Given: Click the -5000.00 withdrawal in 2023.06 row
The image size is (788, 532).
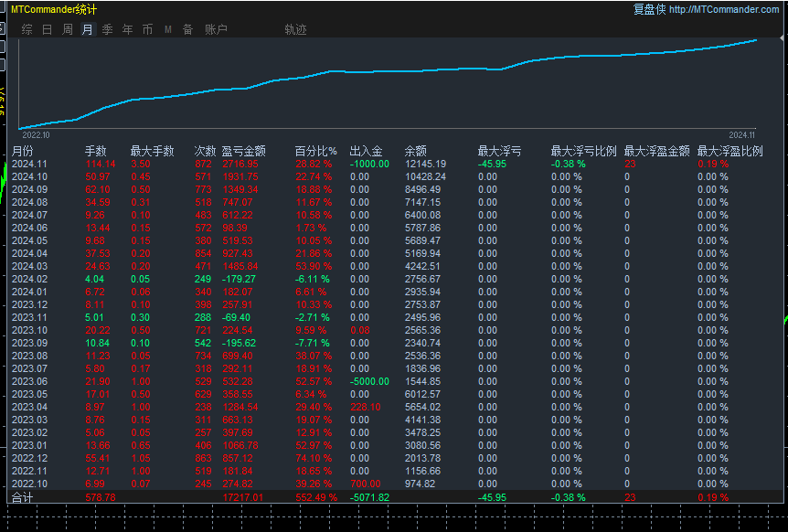Looking at the screenshot, I should (369, 381).
